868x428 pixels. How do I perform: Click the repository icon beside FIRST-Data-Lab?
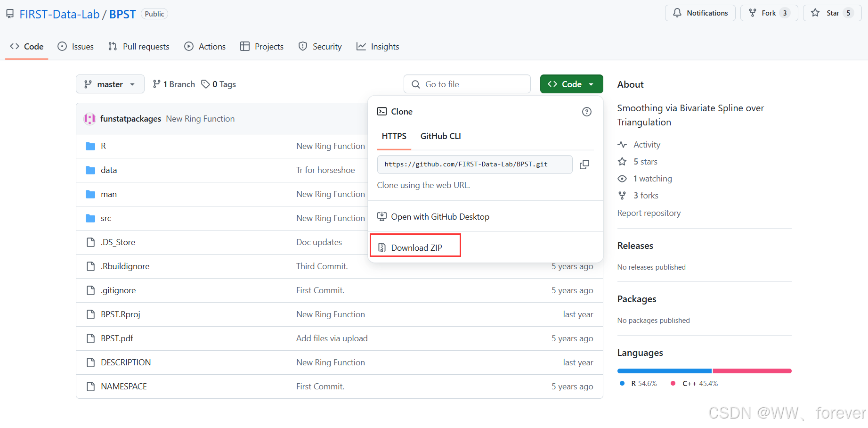[x=10, y=14]
